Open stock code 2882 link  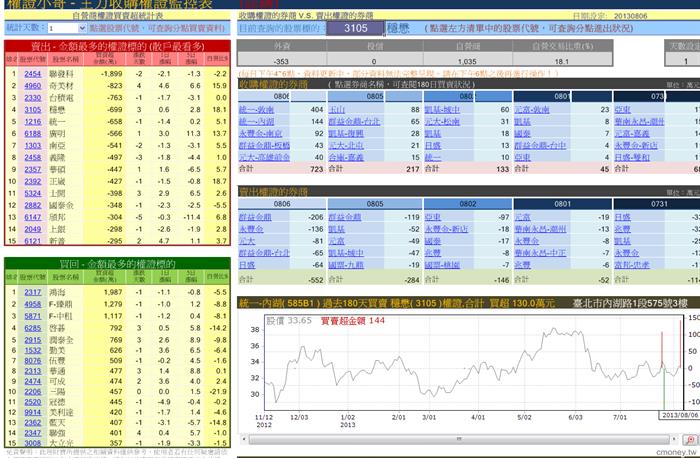[x=33, y=205]
